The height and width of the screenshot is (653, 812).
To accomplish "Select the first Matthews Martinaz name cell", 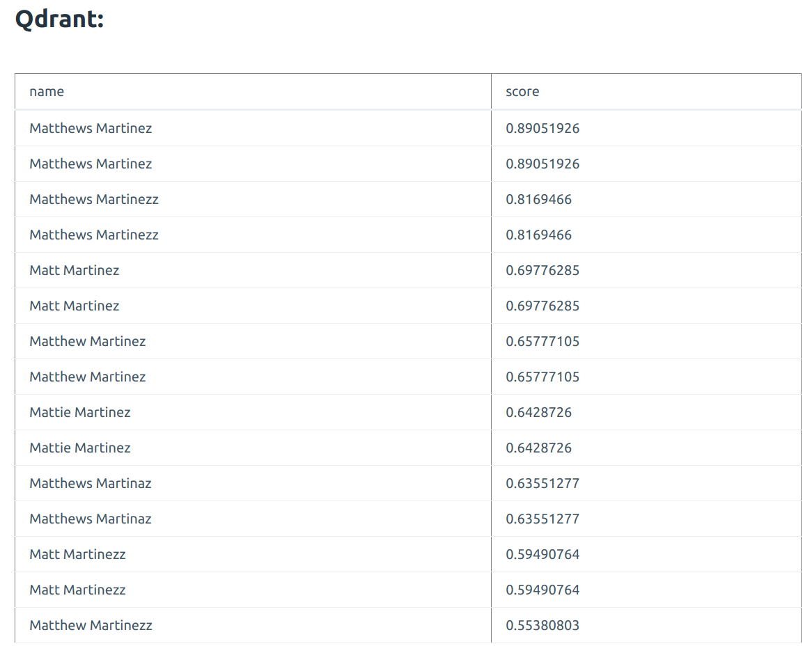I will 91,483.
